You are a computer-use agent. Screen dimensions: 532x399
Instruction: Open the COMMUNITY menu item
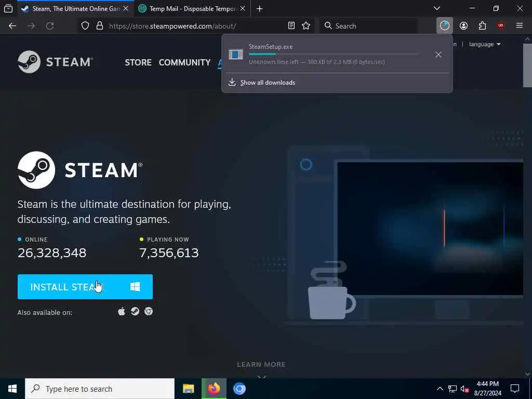coord(184,62)
